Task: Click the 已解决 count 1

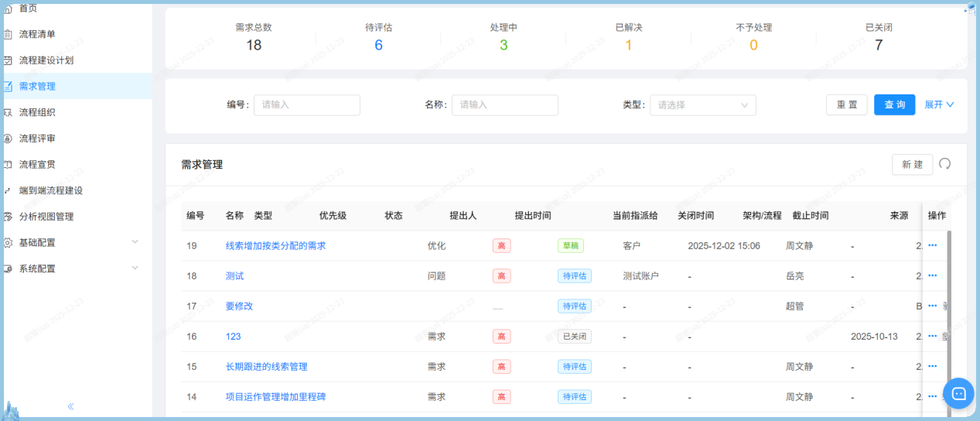Action: click(x=628, y=45)
